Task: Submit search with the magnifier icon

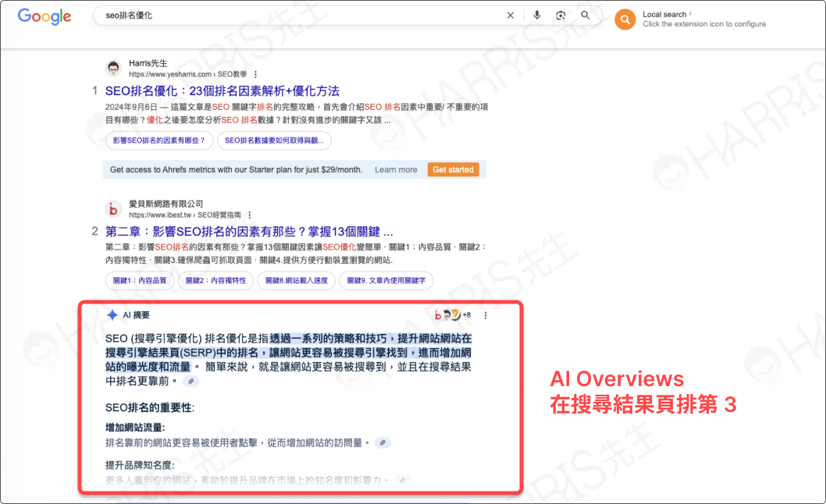Action: coord(586,16)
